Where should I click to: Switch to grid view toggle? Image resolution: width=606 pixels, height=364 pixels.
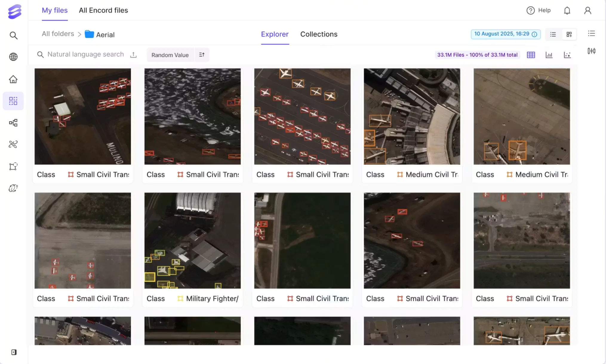pos(569,34)
